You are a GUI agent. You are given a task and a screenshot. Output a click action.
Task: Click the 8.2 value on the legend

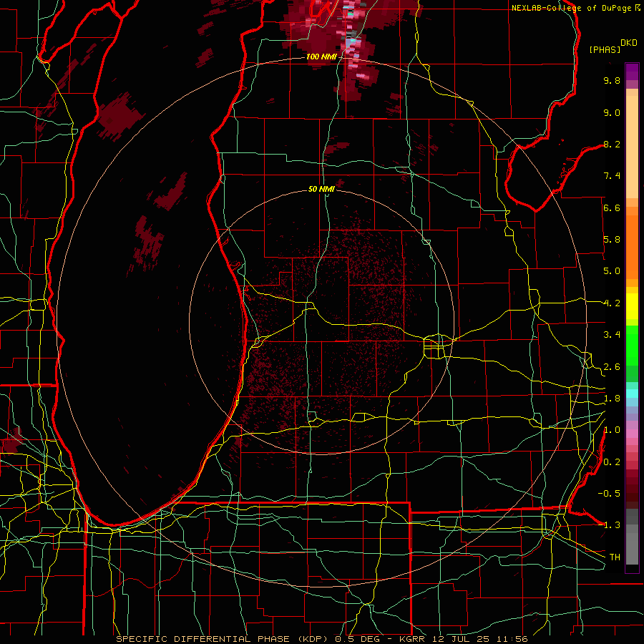pos(612,144)
